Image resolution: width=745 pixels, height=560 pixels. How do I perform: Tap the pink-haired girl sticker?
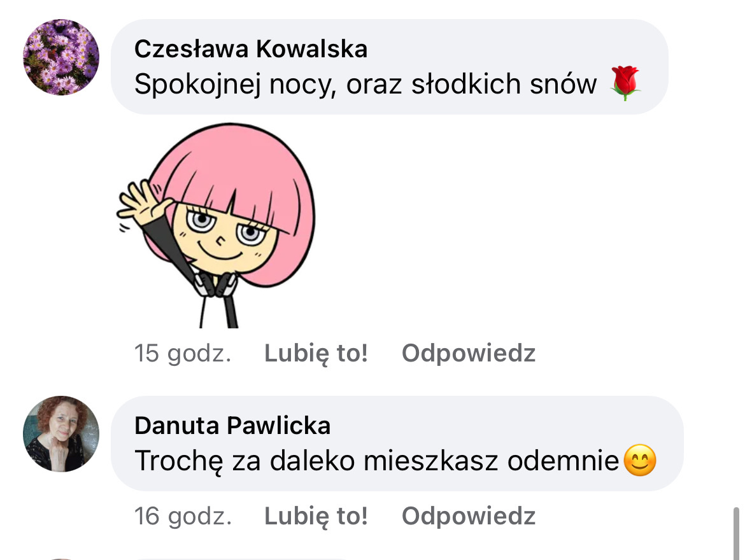216,229
